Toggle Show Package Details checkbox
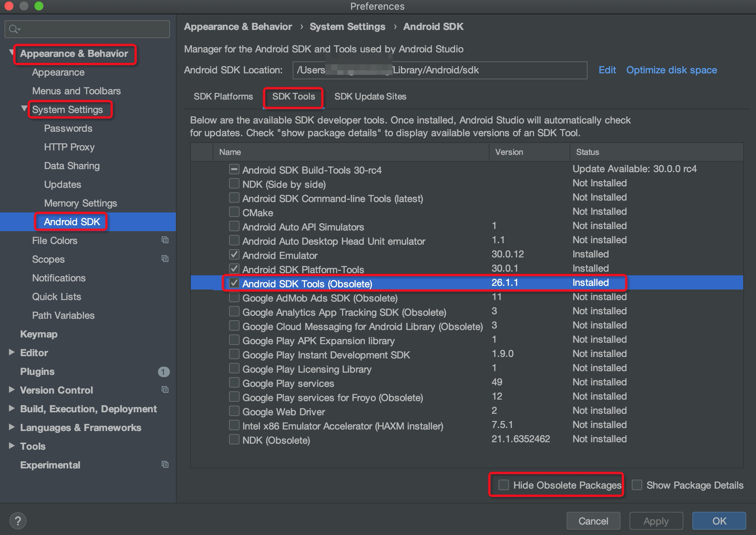The height and width of the screenshot is (535, 756). (637, 485)
